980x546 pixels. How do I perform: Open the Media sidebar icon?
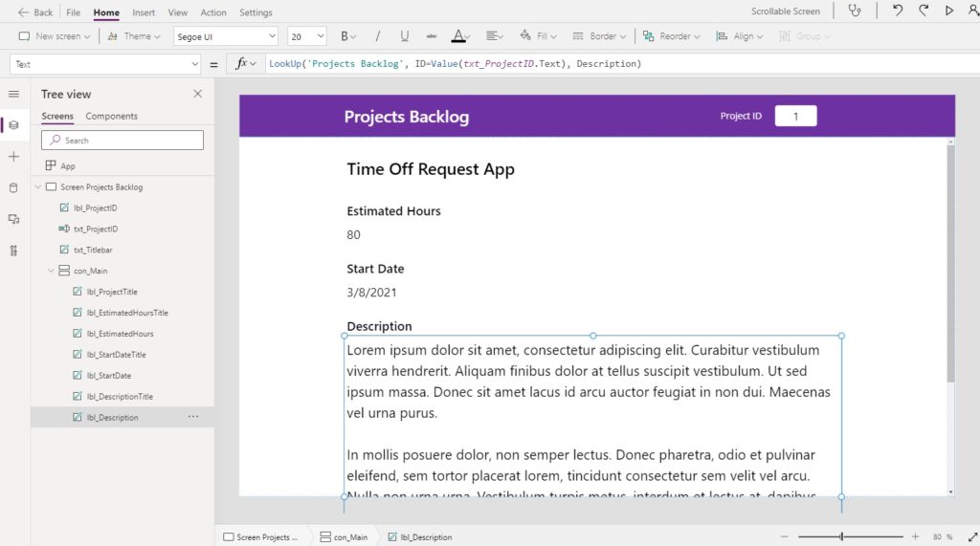tap(13, 219)
